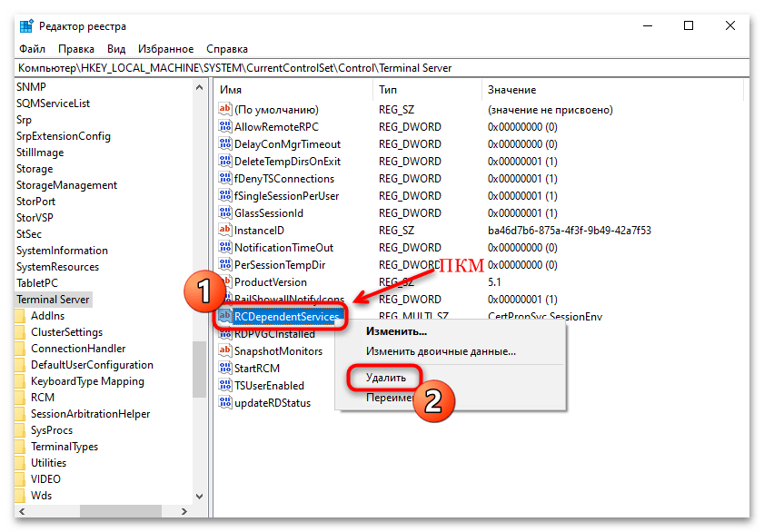The width and height of the screenshot is (764, 532).
Task: Click the DWORD icon next to fSingleSessionPerUser
Action: point(224,196)
